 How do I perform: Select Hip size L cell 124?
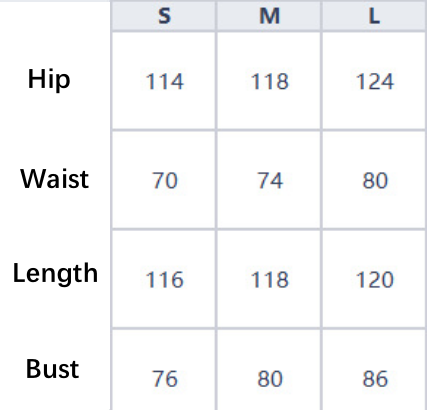click(374, 81)
